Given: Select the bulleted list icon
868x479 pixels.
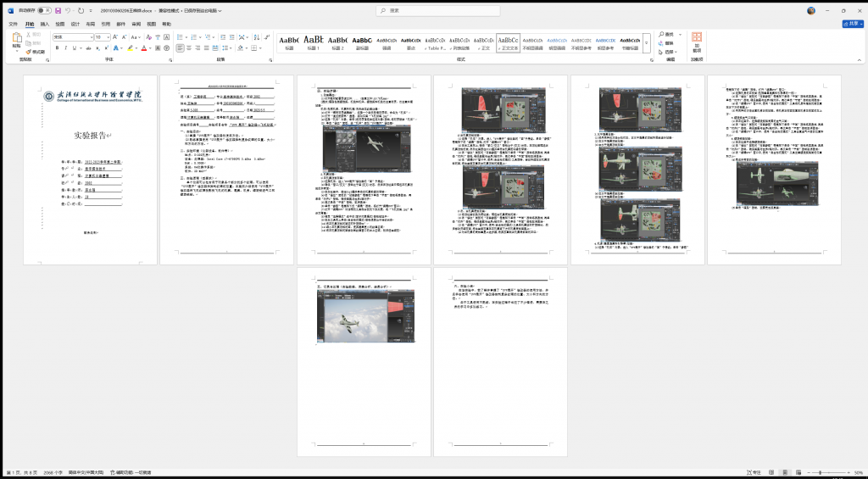Looking at the screenshot, I should click(181, 37).
